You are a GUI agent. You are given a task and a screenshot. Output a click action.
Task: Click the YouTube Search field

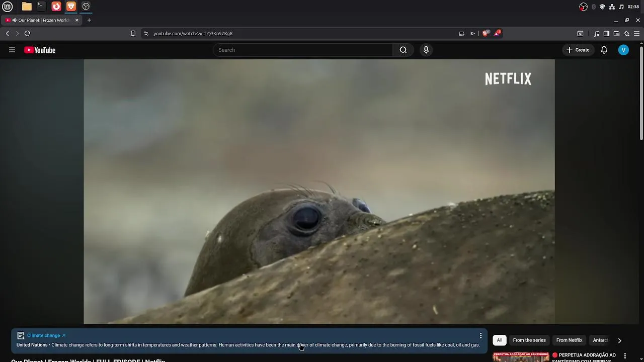tap(303, 50)
